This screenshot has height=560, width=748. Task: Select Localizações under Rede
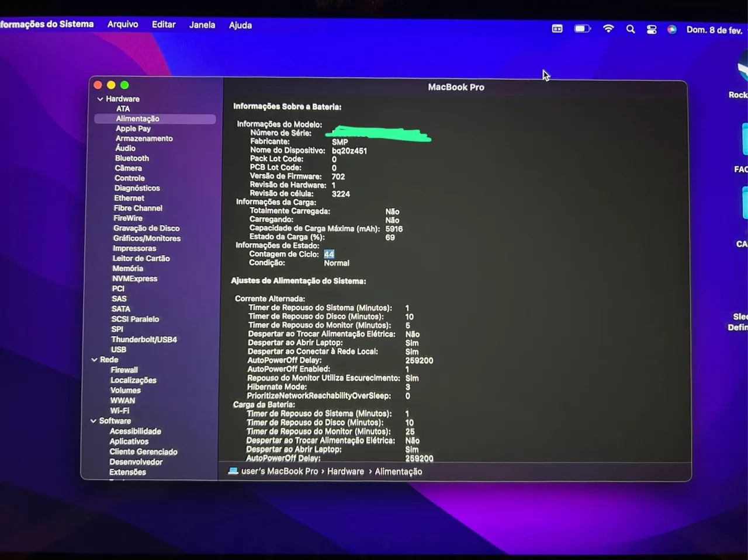[x=134, y=380]
